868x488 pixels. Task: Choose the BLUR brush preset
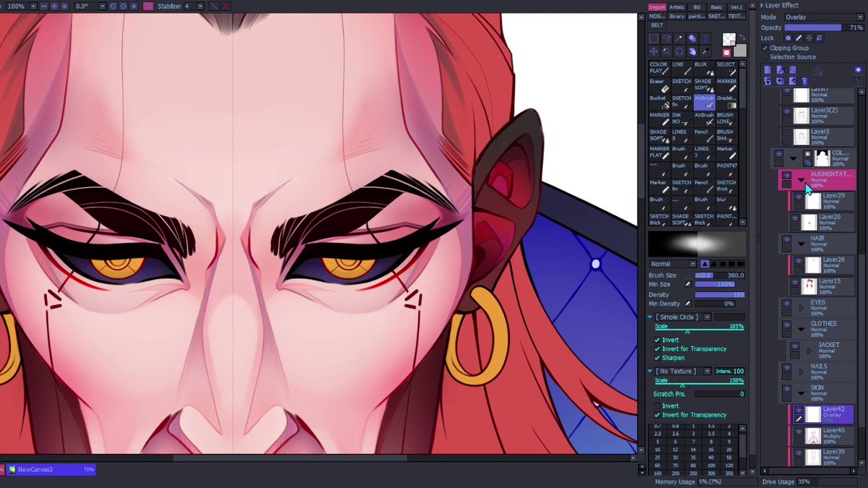[x=703, y=67]
